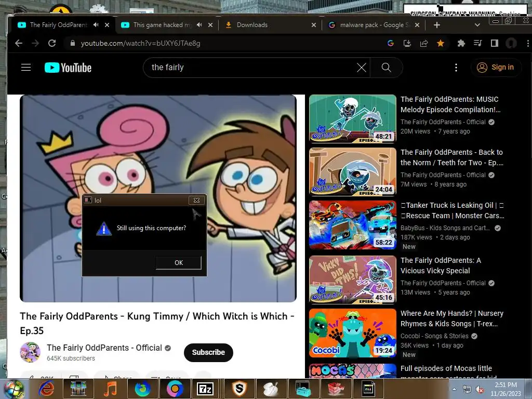Open The Fairly OddParents - Official channel name
This screenshot has width=532, height=399.
pos(104,348)
